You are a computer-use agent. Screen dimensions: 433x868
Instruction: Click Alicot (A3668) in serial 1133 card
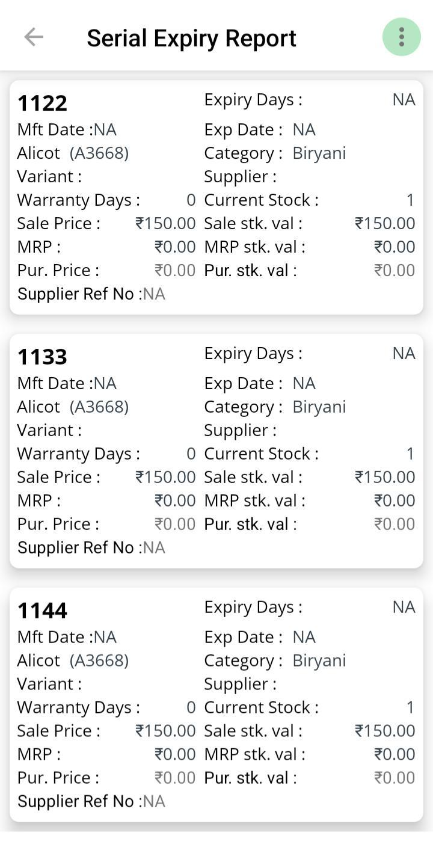[x=73, y=407]
